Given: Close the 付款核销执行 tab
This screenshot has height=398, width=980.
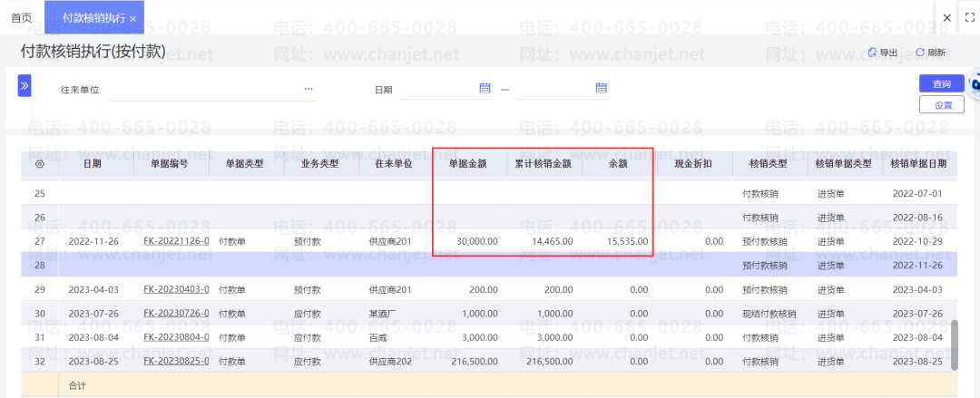Looking at the screenshot, I should click(133, 18).
